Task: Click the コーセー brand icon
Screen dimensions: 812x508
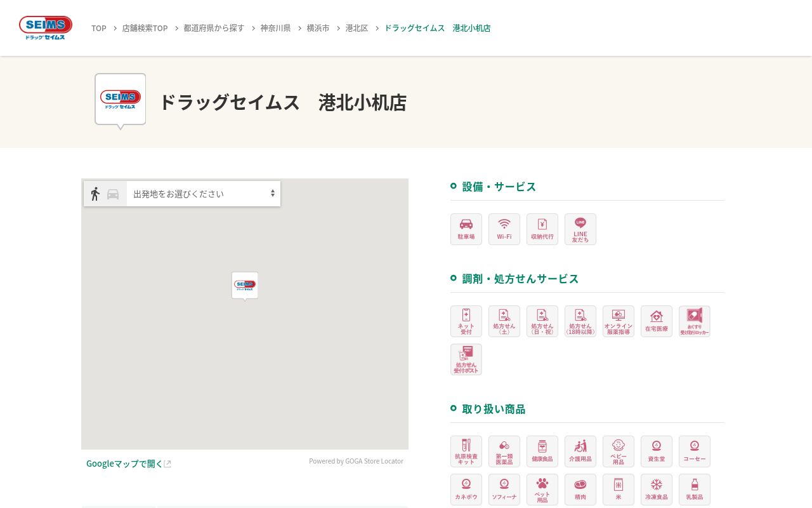Action: (695, 451)
